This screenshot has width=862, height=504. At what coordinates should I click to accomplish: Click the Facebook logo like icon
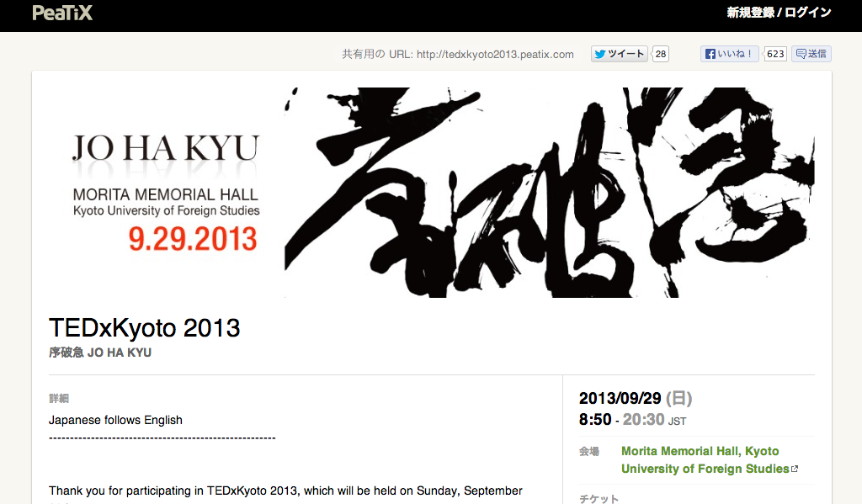tap(710, 54)
